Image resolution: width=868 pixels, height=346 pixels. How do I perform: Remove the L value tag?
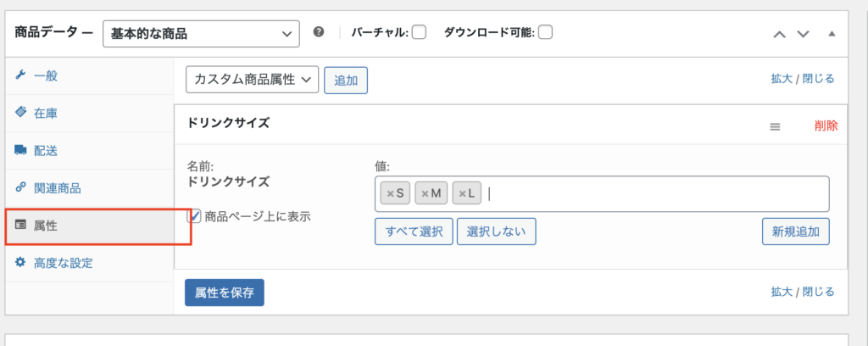pyautogui.click(x=462, y=194)
